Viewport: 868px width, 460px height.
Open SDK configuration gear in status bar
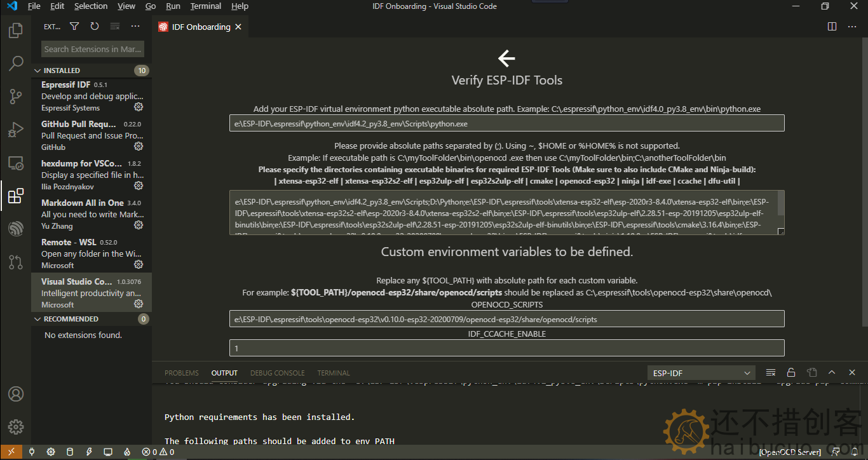click(x=51, y=452)
